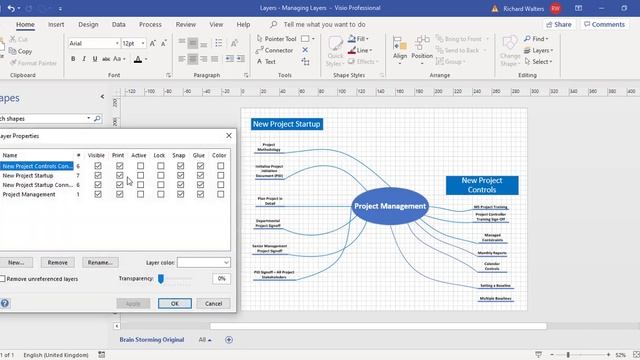Click the Transparency percentage field

pyautogui.click(x=221, y=278)
